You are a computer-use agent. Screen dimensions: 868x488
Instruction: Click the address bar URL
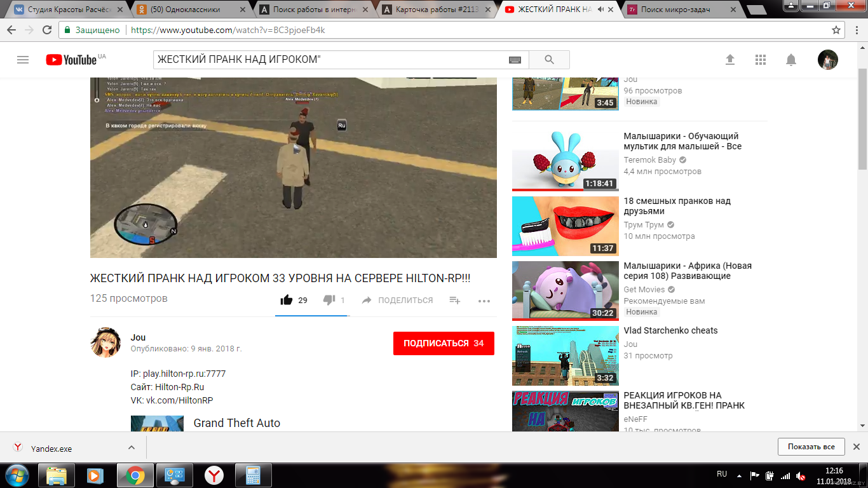pos(227,30)
